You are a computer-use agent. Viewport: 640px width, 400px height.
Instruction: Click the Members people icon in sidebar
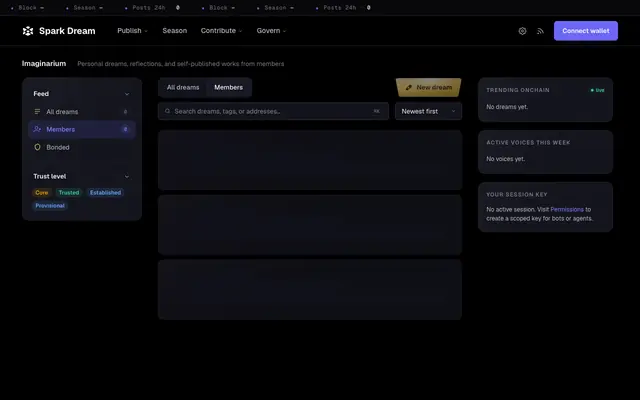[37, 129]
